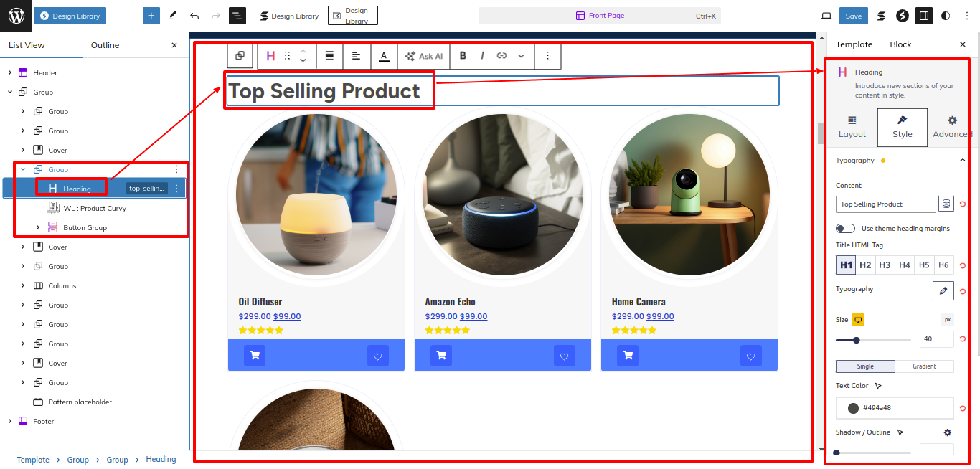Expand the Footer tree item
The width and height of the screenshot is (980, 469).
pos(10,421)
